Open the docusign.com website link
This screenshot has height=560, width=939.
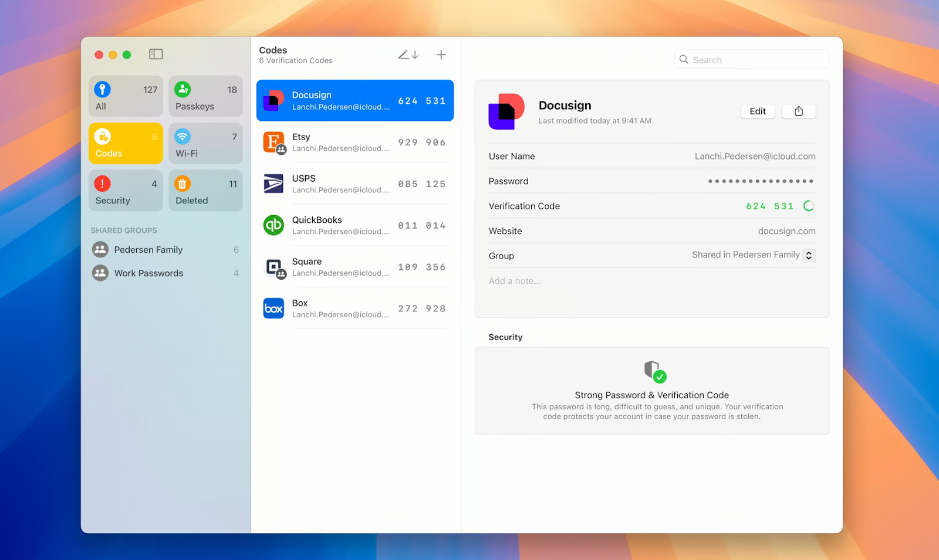coord(786,231)
